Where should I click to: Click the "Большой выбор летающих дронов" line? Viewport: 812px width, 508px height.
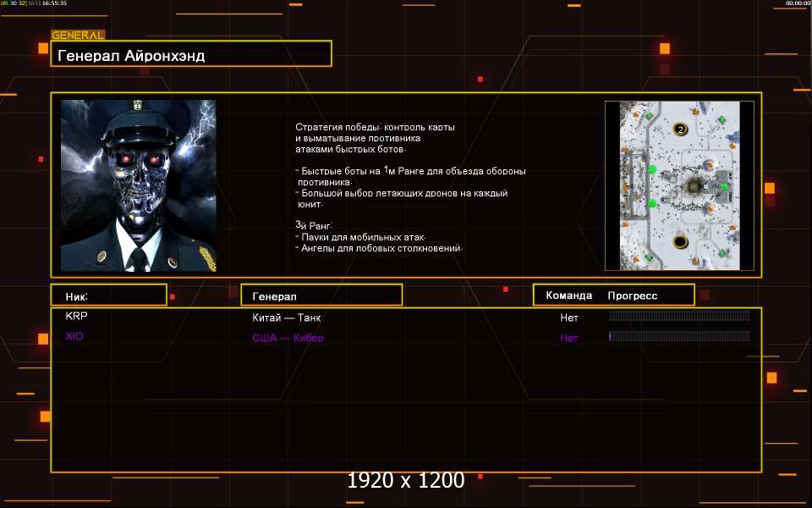point(401,193)
